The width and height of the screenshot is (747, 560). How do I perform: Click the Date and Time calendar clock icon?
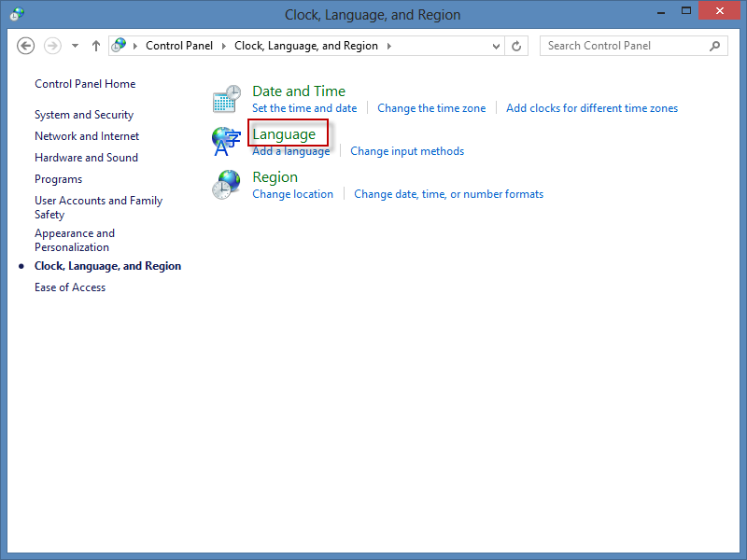(x=227, y=99)
